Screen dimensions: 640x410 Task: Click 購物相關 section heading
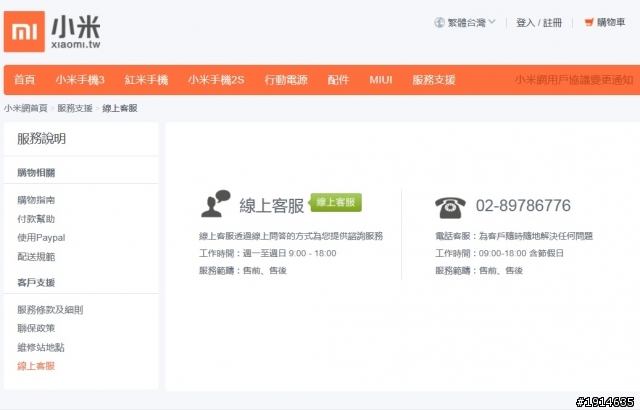coord(36,173)
